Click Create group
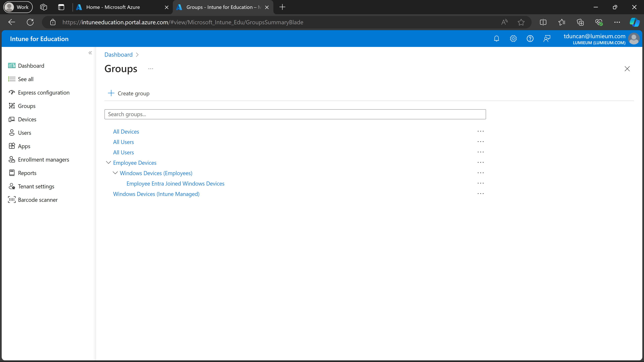644x362 pixels. tap(128, 94)
